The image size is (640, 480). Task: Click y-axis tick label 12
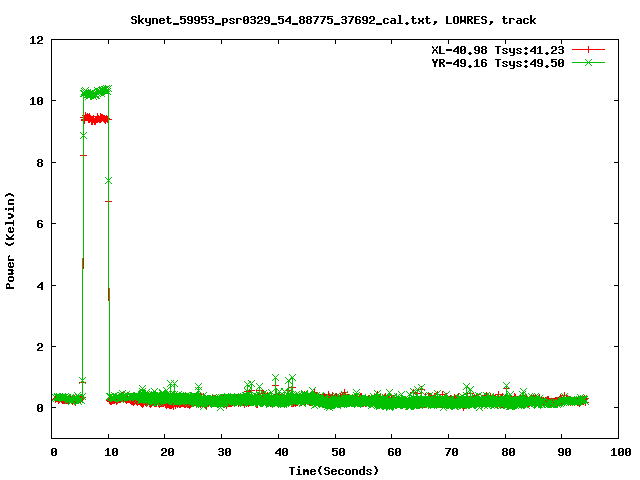point(36,40)
